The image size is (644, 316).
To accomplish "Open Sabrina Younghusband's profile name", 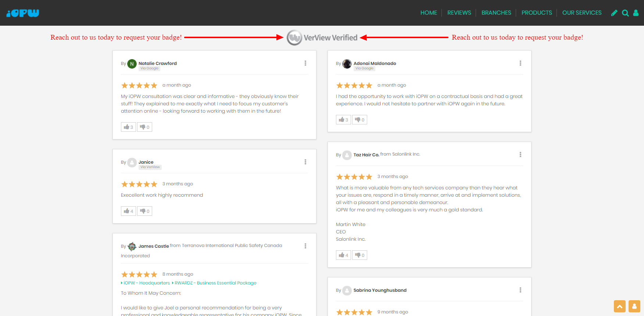I will point(380,290).
